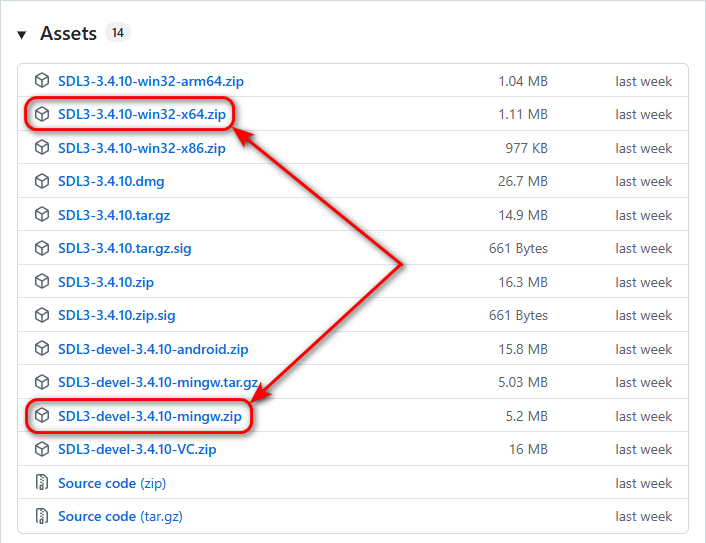Click the package icon beside SDL3-3.4.10-win32-x64.zip
The image size is (706, 543).
click(x=42, y=114)
